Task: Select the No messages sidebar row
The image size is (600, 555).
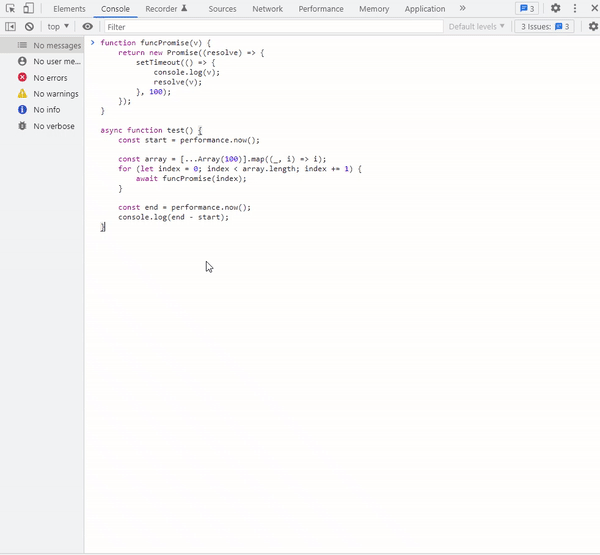Action: 42,45
